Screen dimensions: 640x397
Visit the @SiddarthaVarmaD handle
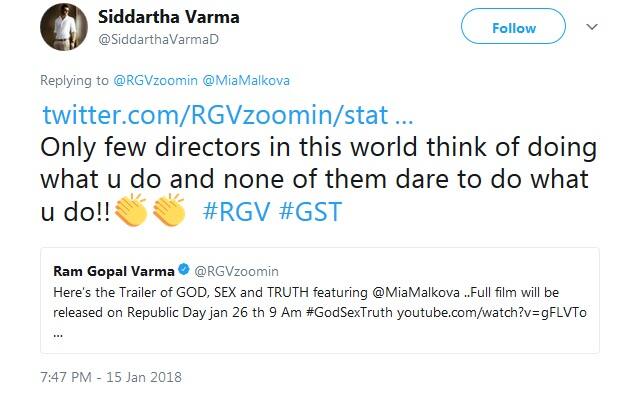(x=158, y=40)
